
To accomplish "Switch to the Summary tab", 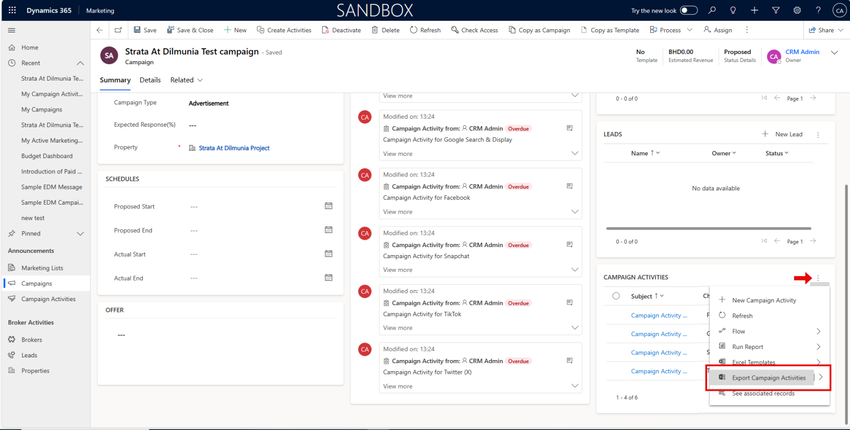I will click(115, 80).
